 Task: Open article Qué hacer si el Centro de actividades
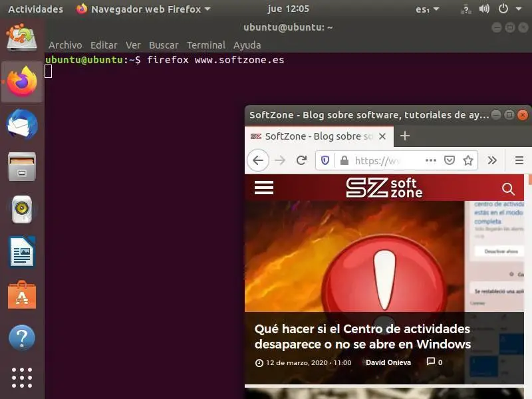(362, 336)
